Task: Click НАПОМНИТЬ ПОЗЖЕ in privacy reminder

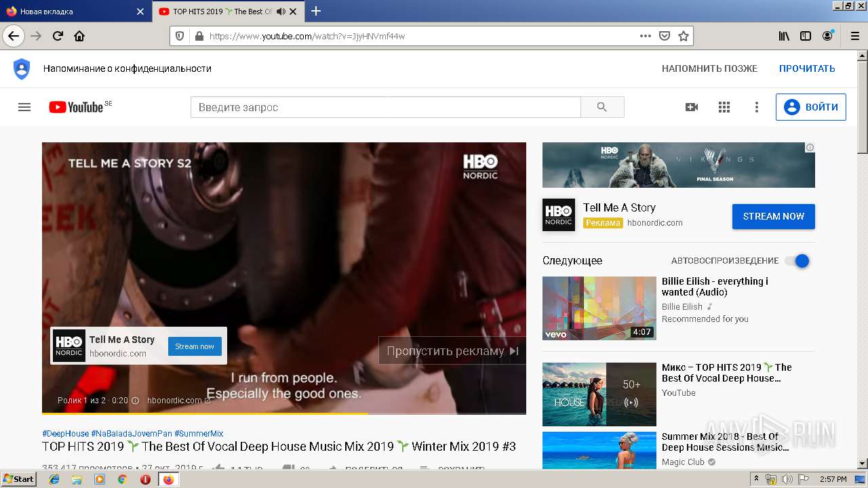Action: (709, 68)
